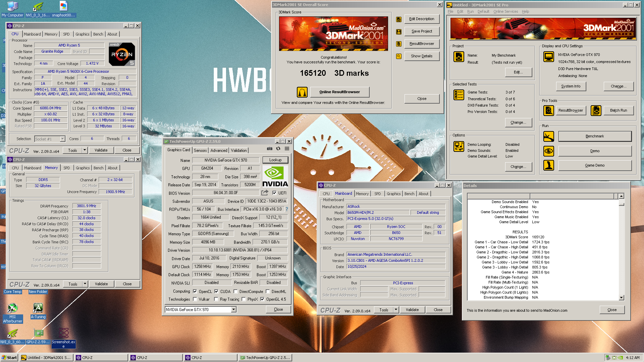The width and height of the screenshot is (644, 362).
Task: Click Benchmark run icon
Action: [x=549, y=136]
